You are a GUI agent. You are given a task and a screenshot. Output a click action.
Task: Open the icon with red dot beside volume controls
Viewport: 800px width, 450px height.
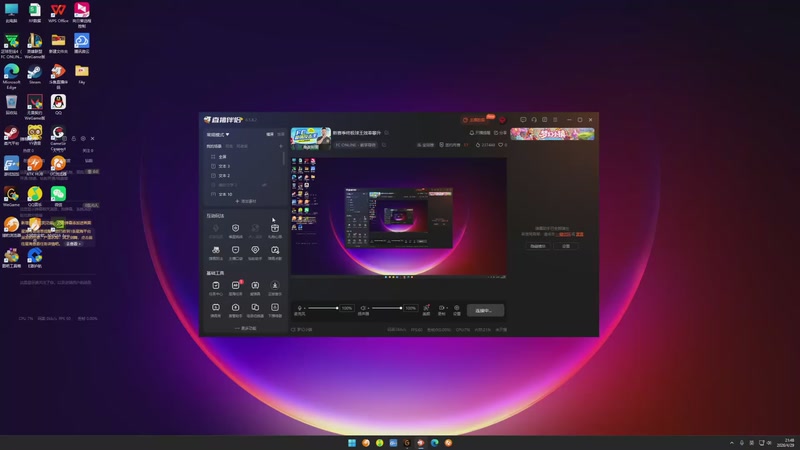[x=426, y=308]
